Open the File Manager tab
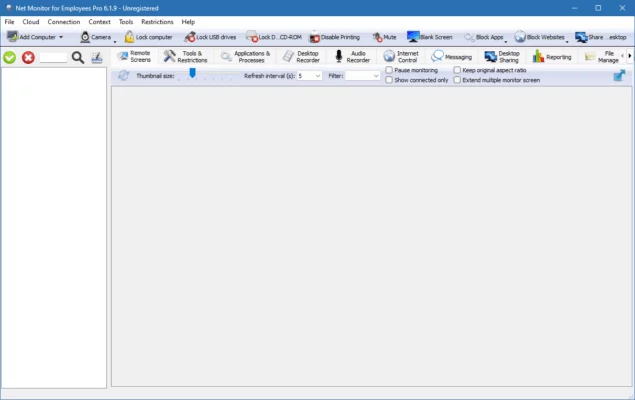635x400 pixels. (602, 56)
